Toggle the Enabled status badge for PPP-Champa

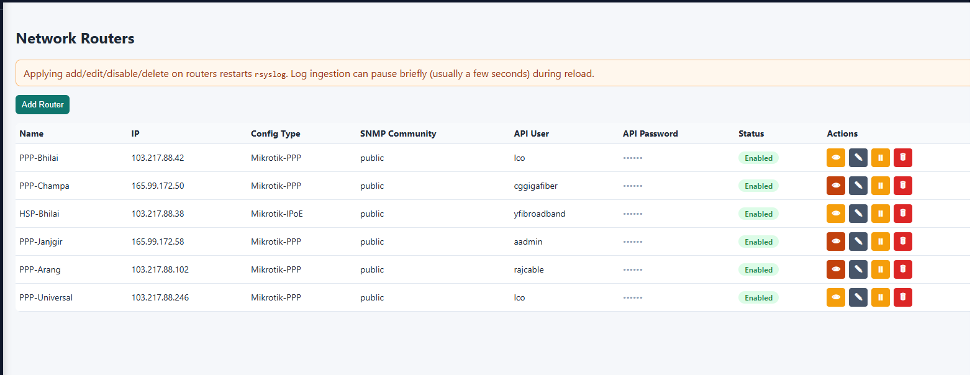point(758,186)
